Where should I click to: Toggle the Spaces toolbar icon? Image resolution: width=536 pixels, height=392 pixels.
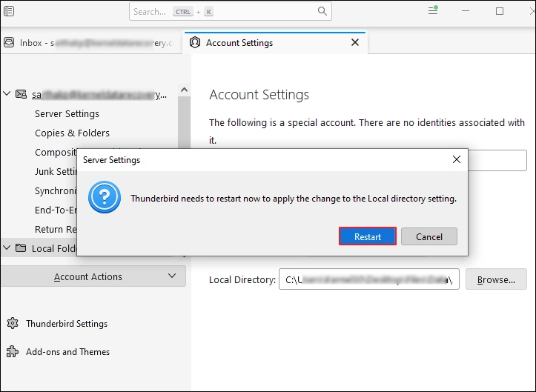(x=9, y=11)
